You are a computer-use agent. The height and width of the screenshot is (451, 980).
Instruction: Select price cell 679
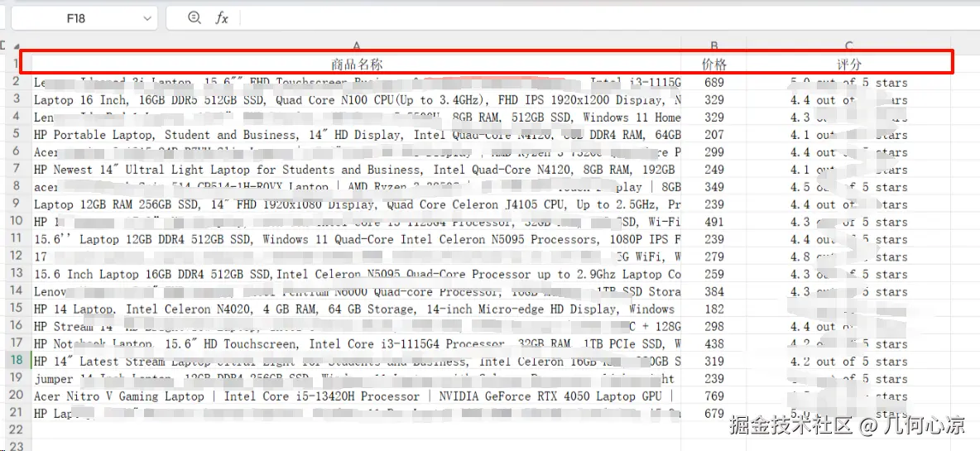(713, 414)
